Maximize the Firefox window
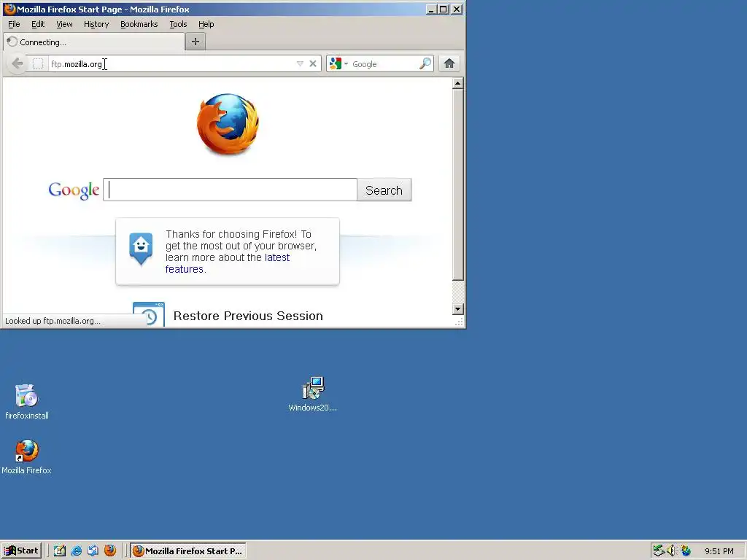This screenshot has width=747, height=560. click(443, 9)
